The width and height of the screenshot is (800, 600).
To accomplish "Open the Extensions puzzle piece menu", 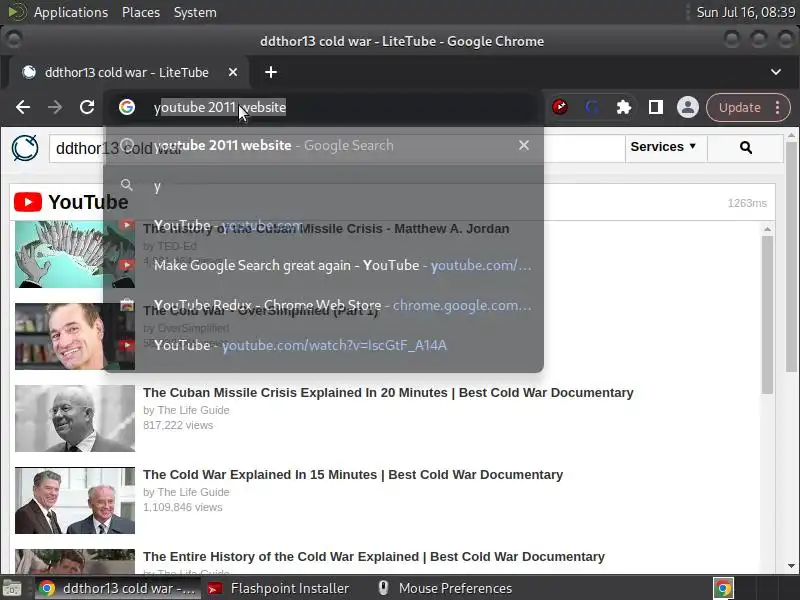I will click(623, 107).
